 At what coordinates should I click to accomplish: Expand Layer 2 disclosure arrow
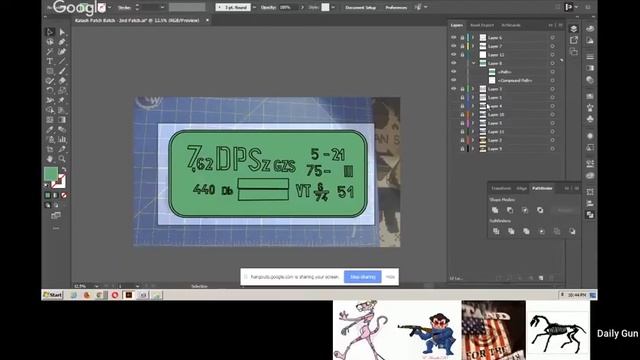473,140
